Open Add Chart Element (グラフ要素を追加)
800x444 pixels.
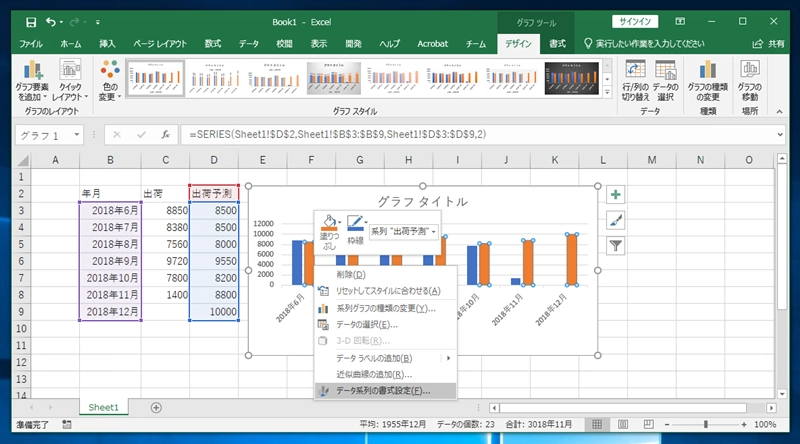[32, 80]
